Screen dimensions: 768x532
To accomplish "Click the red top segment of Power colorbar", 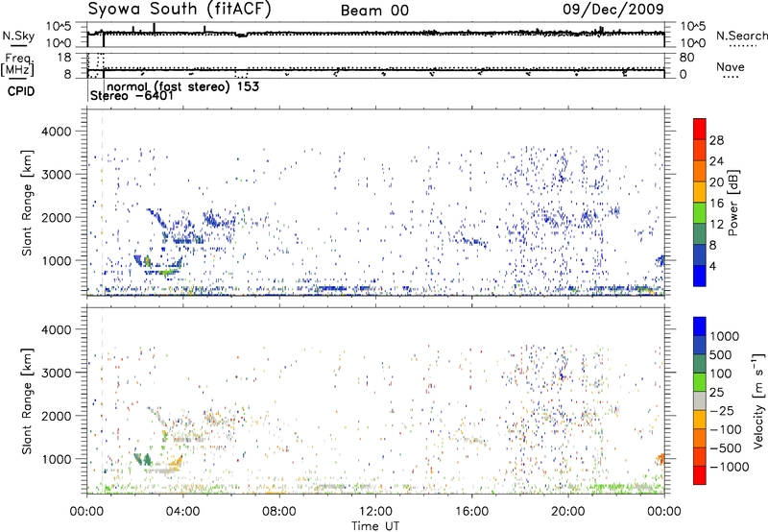I will click(700, 129).
